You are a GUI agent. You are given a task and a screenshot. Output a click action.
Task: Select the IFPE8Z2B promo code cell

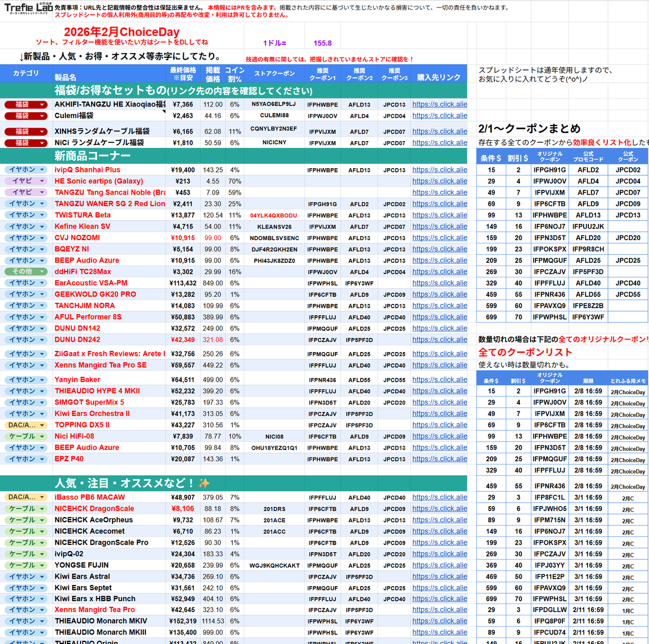588,306
